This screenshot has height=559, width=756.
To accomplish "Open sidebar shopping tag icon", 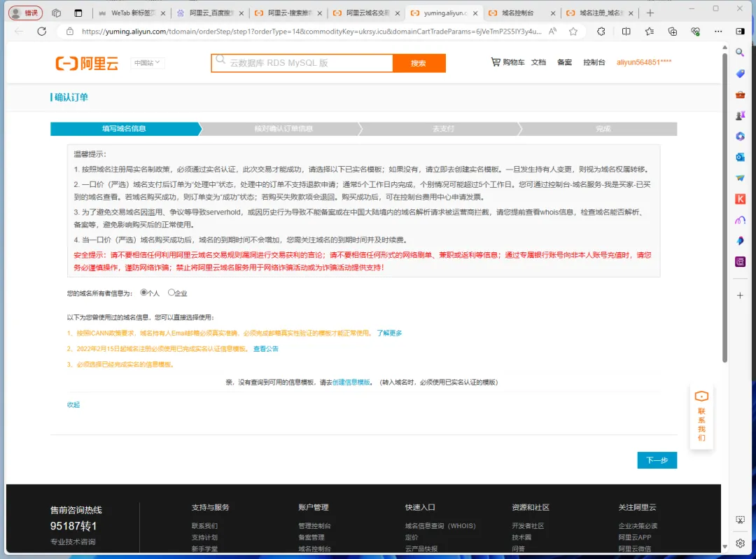I will click(740, 74).
